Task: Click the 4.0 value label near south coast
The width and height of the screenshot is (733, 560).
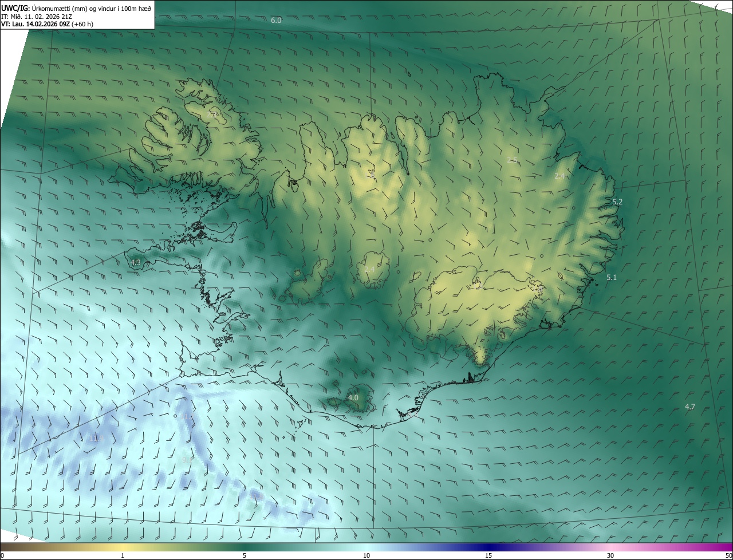Action: point(353,397)
